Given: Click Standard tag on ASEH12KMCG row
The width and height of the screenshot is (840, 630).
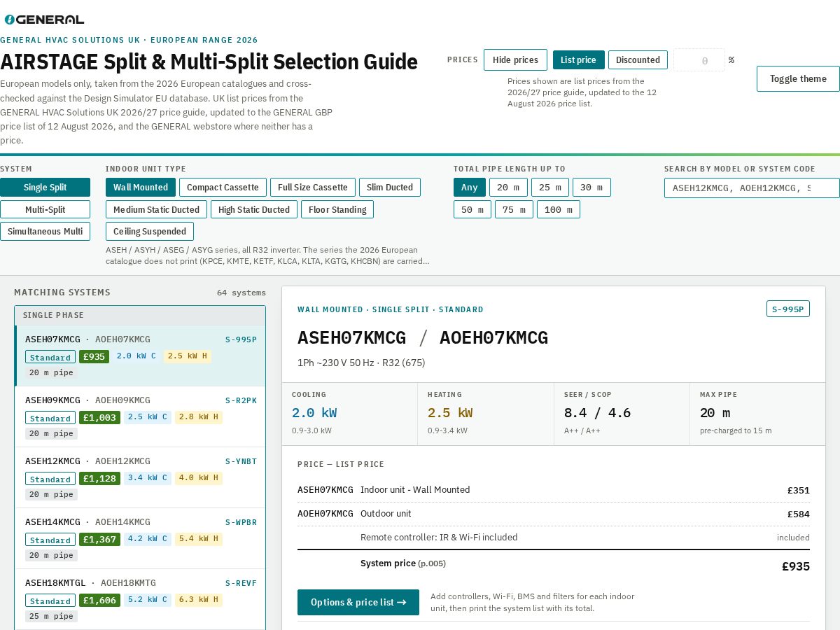Looking at the screenshot, I should pos(50,479).
